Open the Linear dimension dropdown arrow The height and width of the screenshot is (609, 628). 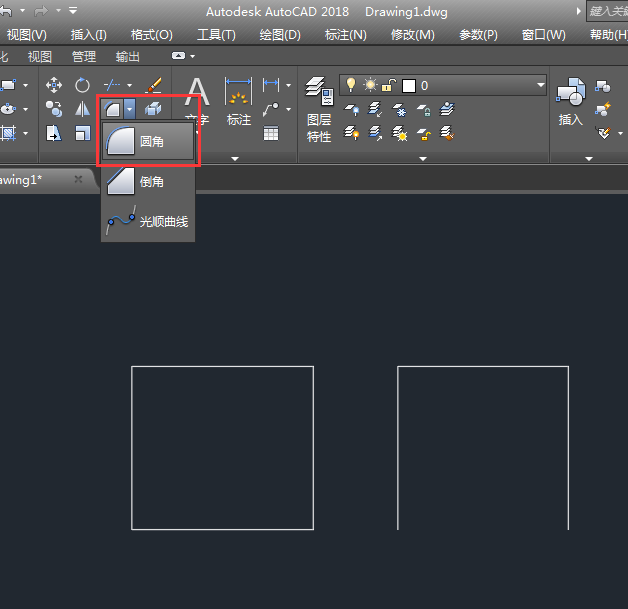(x=288, y=85)
